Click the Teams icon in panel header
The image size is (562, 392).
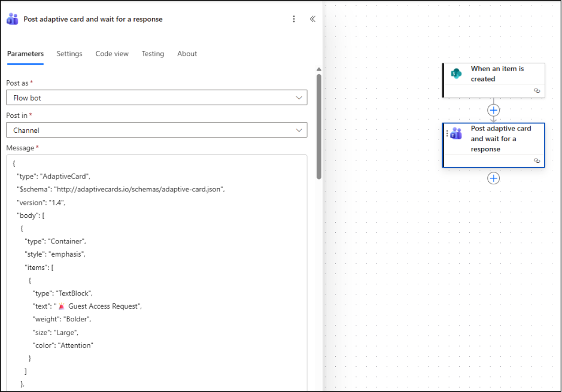(x=13, y=19)
